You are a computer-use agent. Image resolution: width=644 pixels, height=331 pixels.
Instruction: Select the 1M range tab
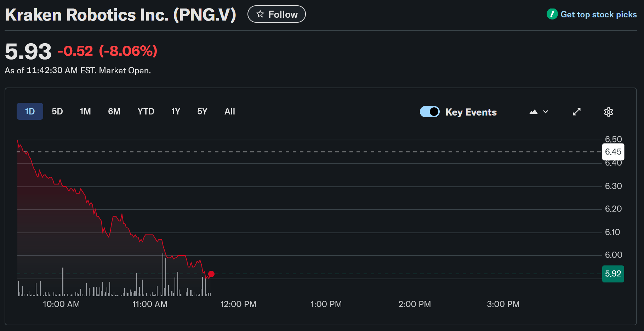pyautogui.click(x=85, y=111)
